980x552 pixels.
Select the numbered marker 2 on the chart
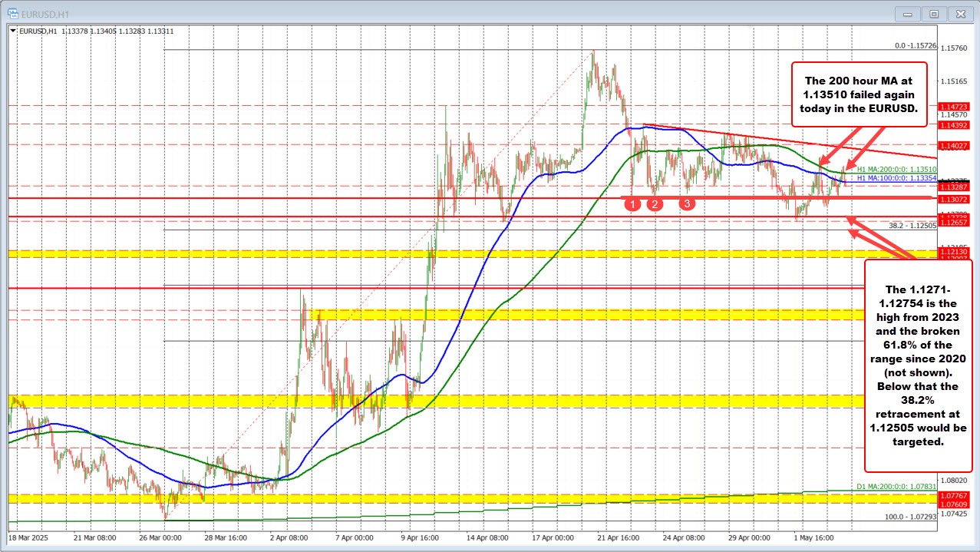pos(655,203)
